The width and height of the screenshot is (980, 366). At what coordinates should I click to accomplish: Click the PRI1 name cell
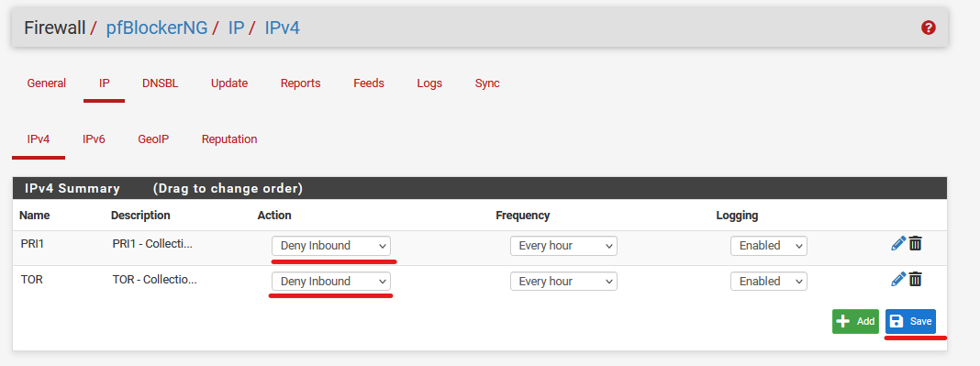click(32, 244)
